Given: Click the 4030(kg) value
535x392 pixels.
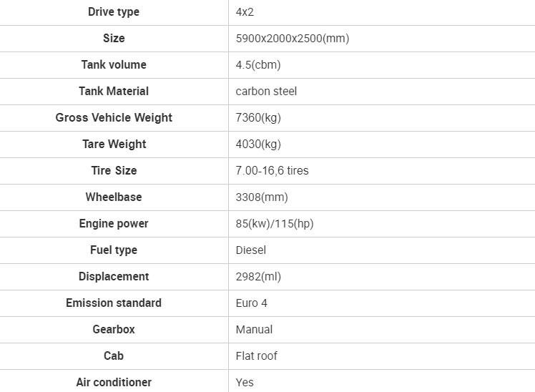Looking at the screenshot, I should click(x=258, y=144).
